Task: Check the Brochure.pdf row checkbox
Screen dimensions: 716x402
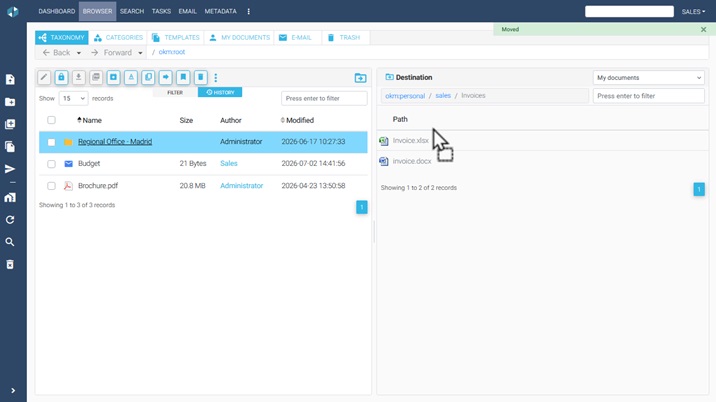Action: pos(51,186)
